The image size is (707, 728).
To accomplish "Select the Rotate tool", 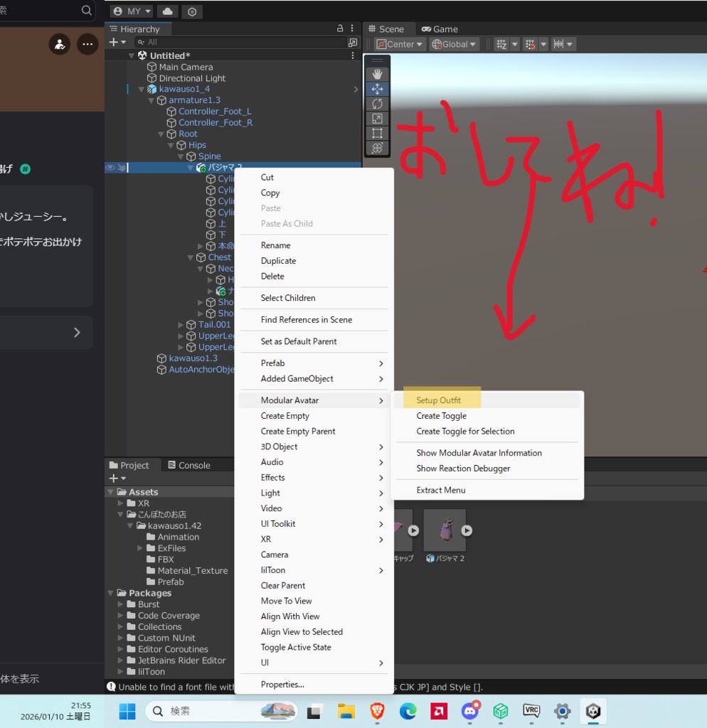I will tap(377, 104).
